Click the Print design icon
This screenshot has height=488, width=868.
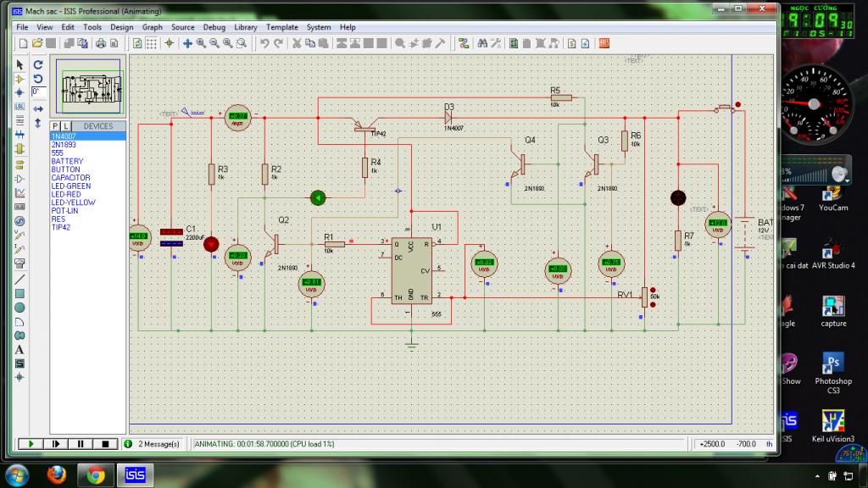coord(101,43)
